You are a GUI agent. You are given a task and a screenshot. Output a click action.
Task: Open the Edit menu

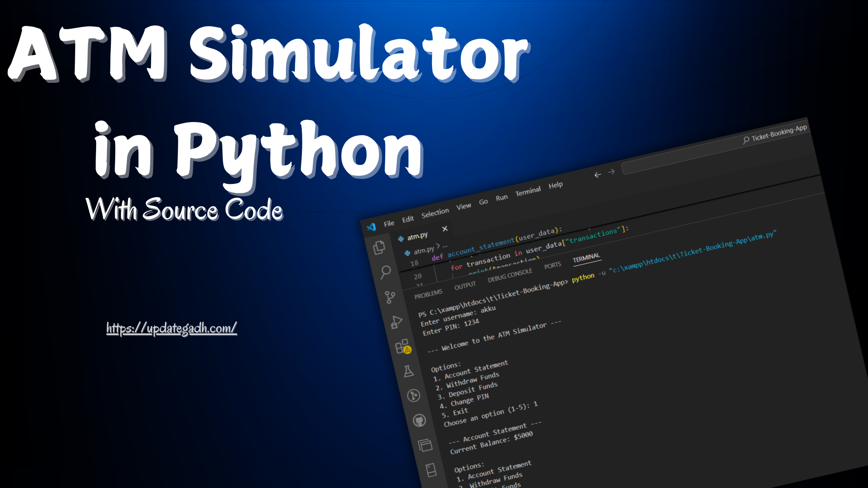tap(408, 219)
